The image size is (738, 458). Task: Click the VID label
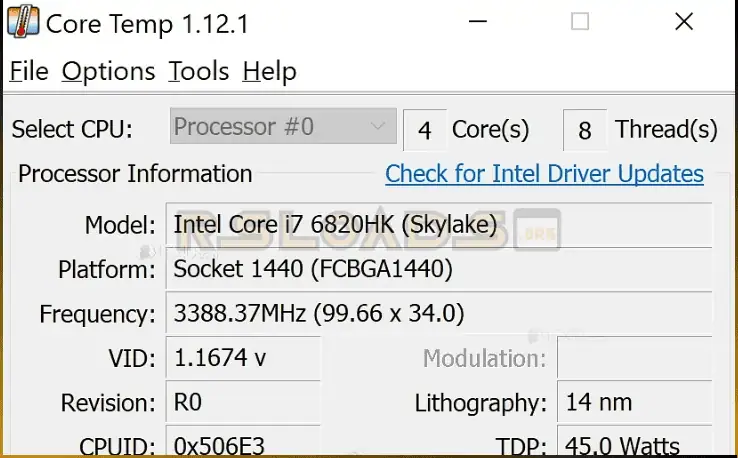point(132,359)
